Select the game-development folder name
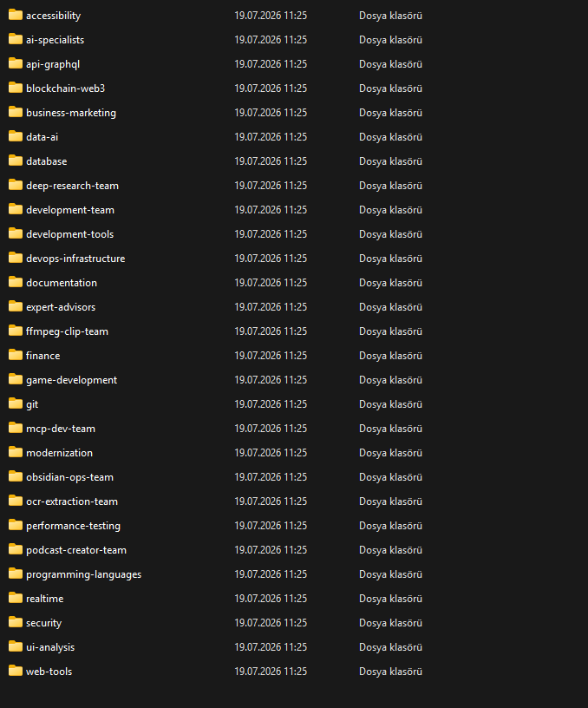 [x=71, y=380]
